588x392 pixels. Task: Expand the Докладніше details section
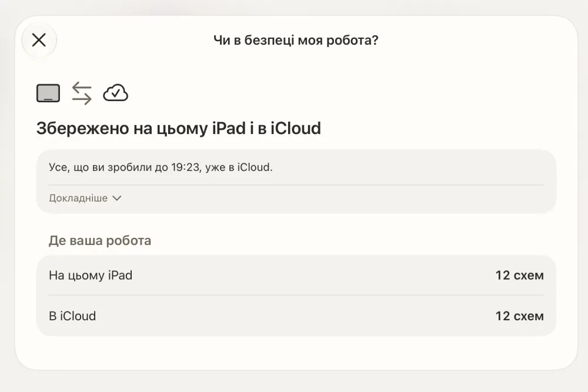85,198
